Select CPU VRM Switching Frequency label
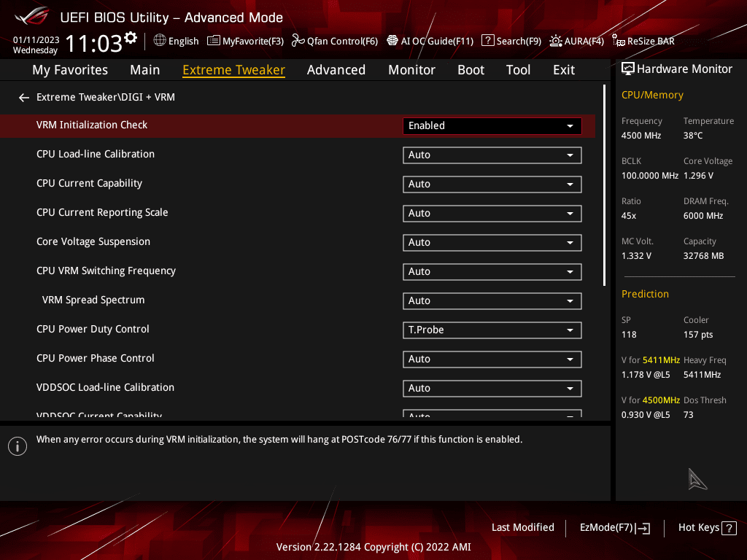 coord(106,271)
